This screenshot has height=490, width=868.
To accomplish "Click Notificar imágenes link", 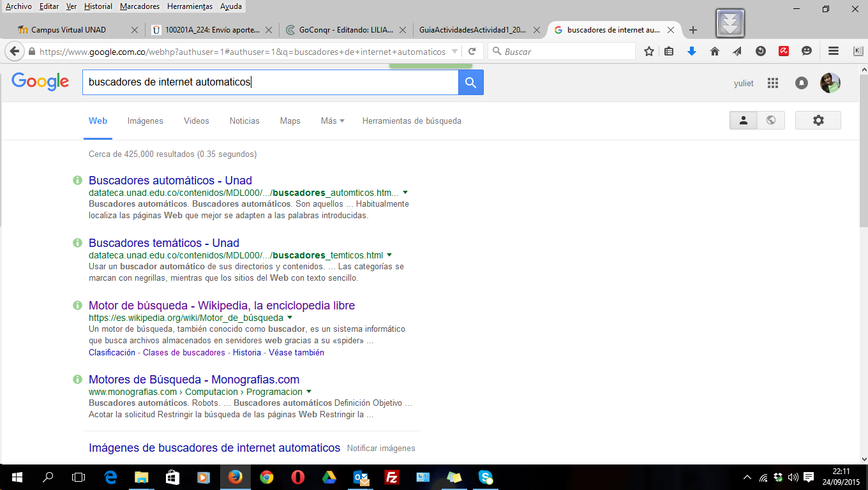I will tap(381, 449).
